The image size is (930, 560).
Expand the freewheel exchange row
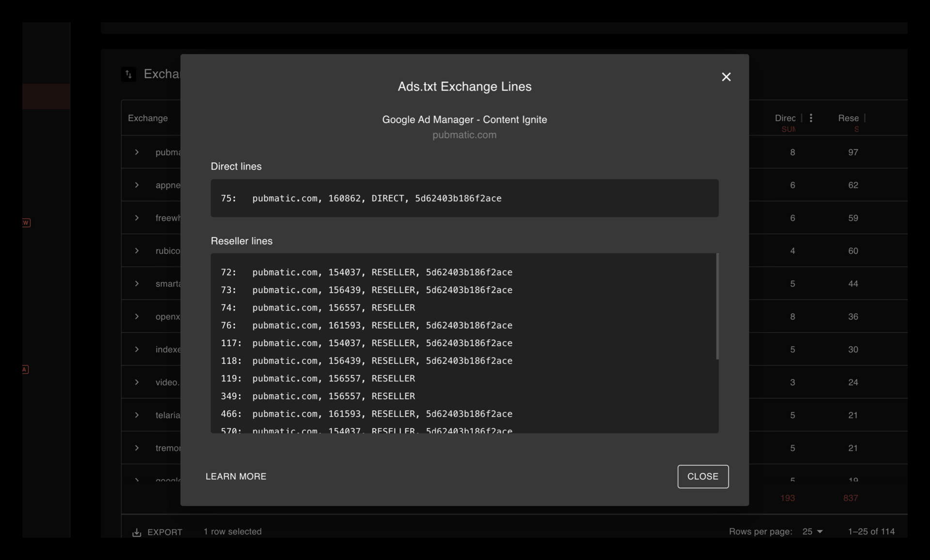137,218
